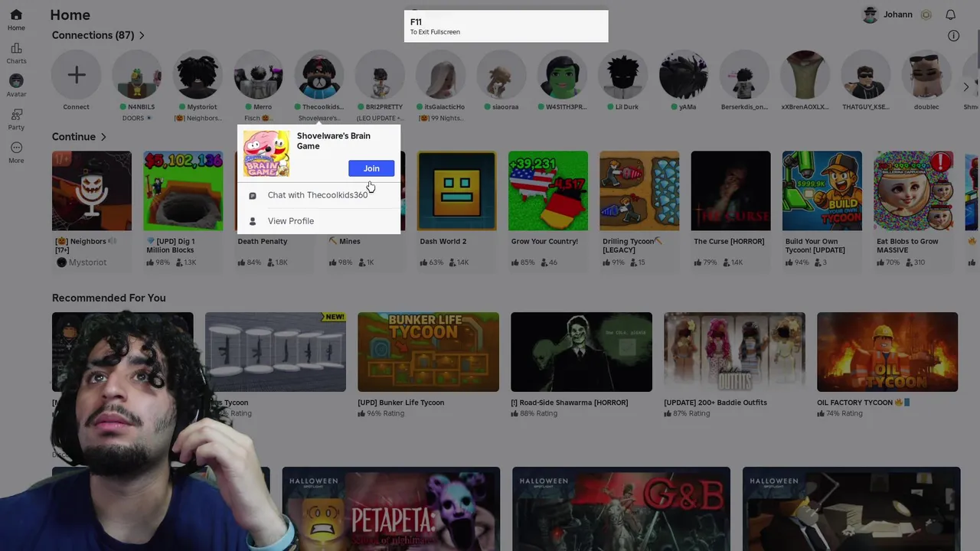
Task: Open 200+ Baddie Outfits tile
Action: [x=734, y=352]
